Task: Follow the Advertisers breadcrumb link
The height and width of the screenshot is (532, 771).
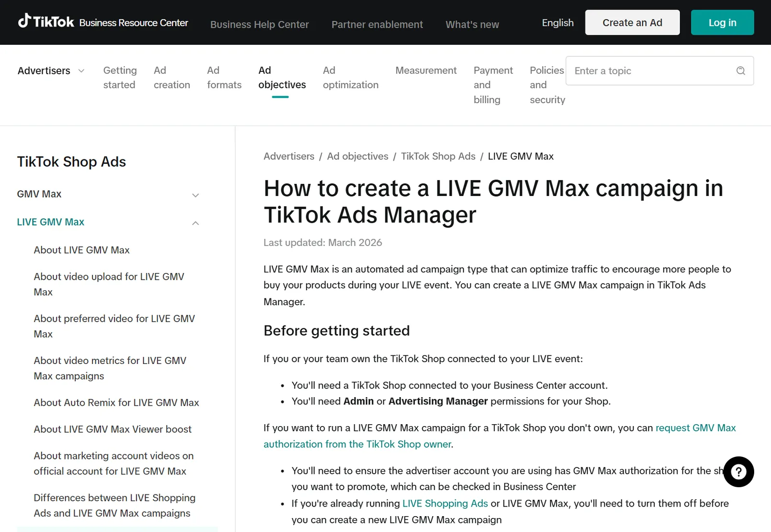Action: pos(289,156)
